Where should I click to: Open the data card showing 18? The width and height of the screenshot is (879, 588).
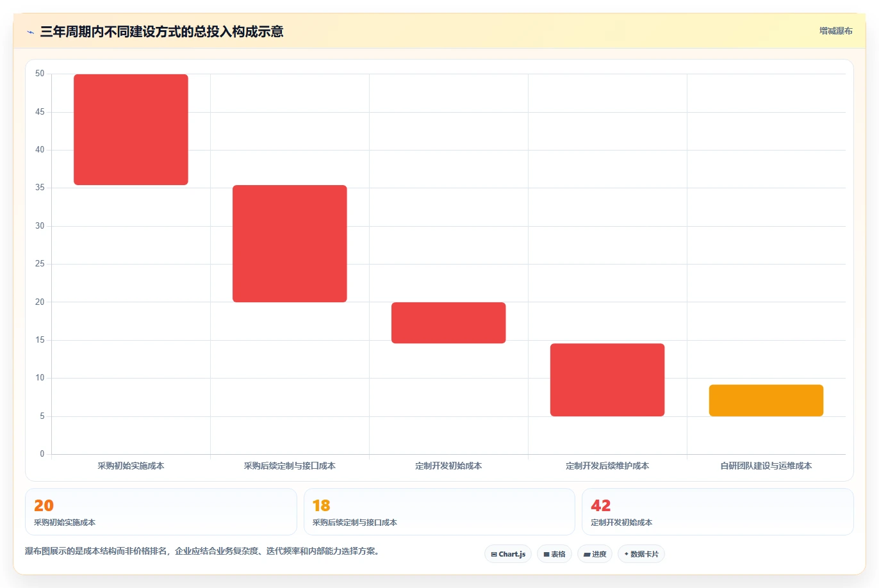pyautogui.click(x=439, y=512)
